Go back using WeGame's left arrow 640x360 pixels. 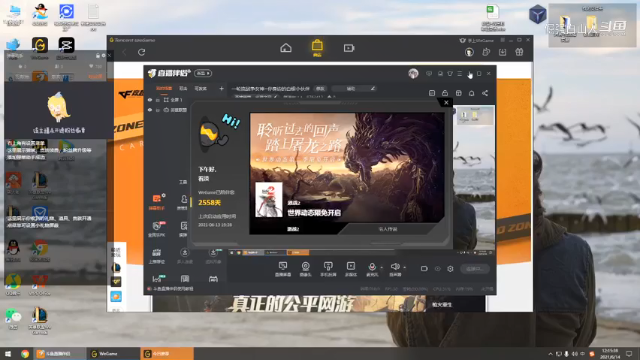pos(124,52)
